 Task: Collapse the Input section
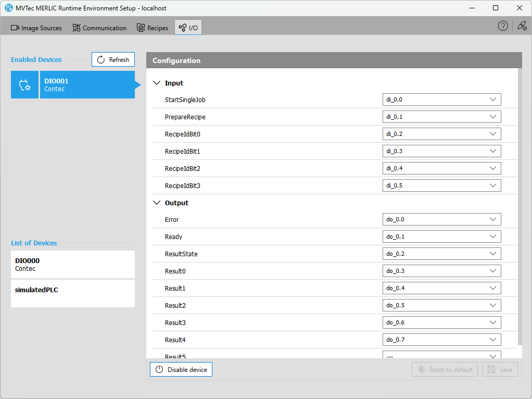[x=157, y=83]
